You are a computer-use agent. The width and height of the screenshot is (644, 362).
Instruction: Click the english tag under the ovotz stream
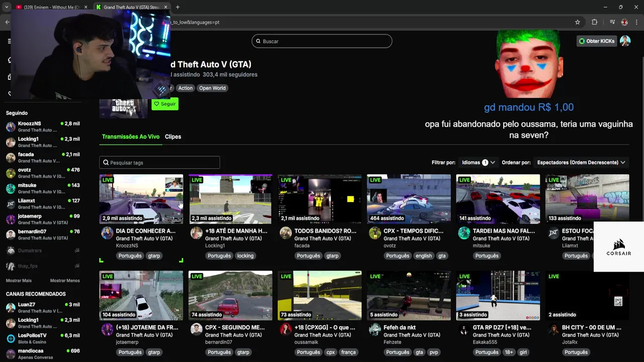pyautogui.click(x=424, y=255)
